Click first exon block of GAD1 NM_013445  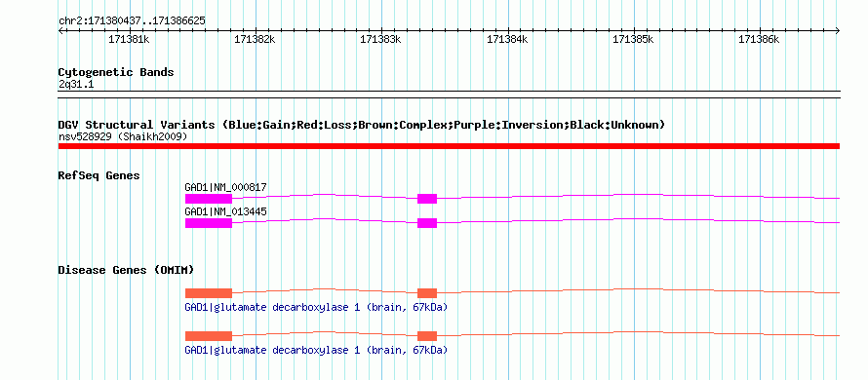tap(209, 223)
